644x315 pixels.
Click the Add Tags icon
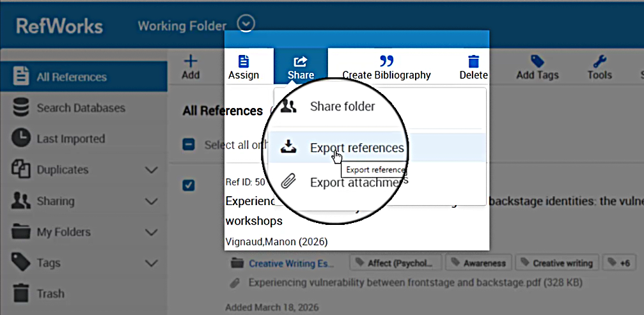537,62
